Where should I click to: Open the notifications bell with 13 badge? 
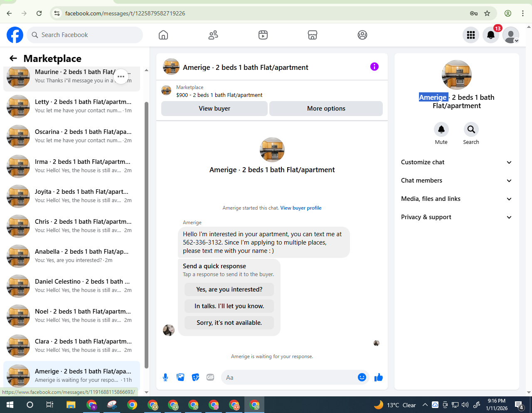coord(491,35)
